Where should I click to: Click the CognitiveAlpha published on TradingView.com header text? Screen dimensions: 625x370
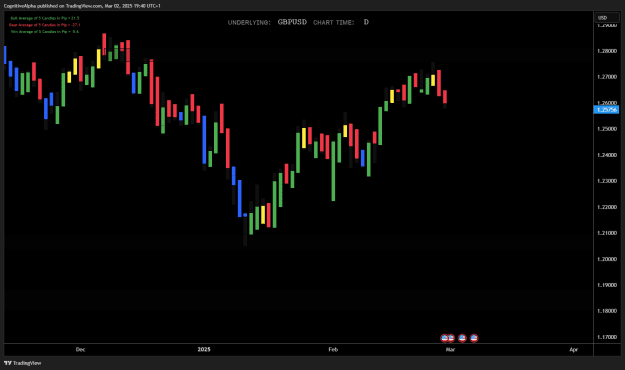(x=82, y=6)
